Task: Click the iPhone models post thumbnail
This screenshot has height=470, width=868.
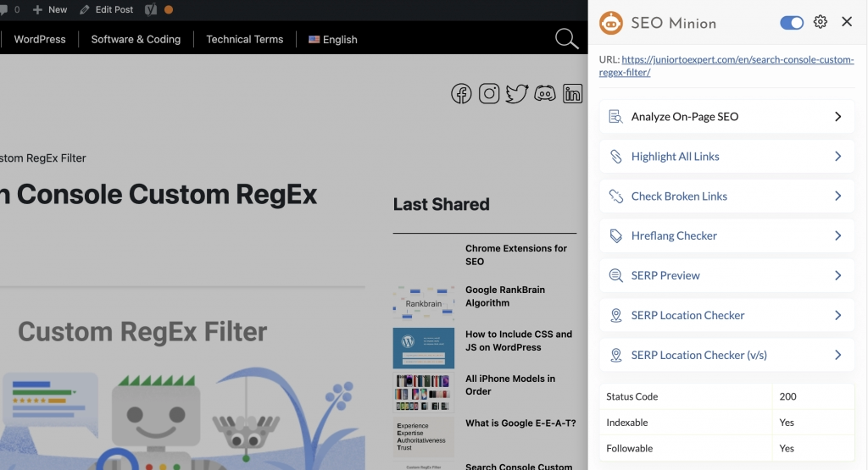Action: point(424,392)
